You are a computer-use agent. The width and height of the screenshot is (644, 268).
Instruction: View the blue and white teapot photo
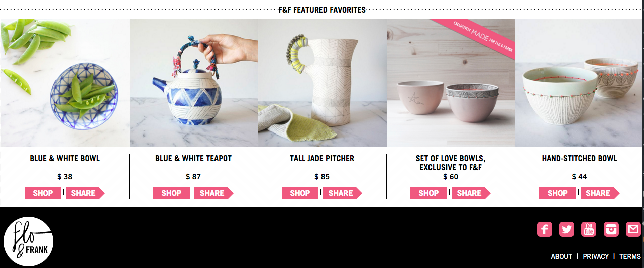click(x=194, y=83)
